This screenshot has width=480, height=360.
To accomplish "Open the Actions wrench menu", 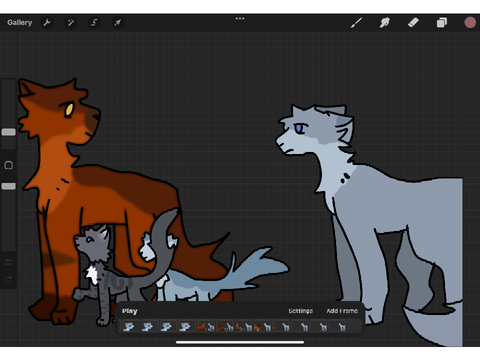I will click(x=47, y=23).
